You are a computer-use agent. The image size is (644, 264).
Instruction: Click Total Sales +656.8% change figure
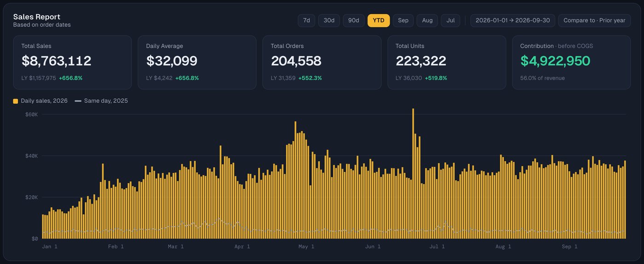point(70,78)
